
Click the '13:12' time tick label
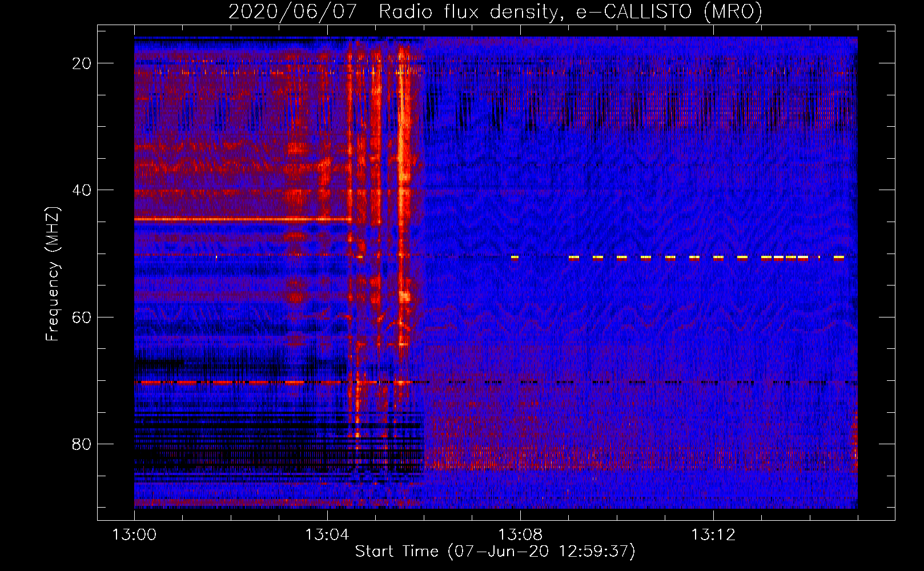point(713,535)
